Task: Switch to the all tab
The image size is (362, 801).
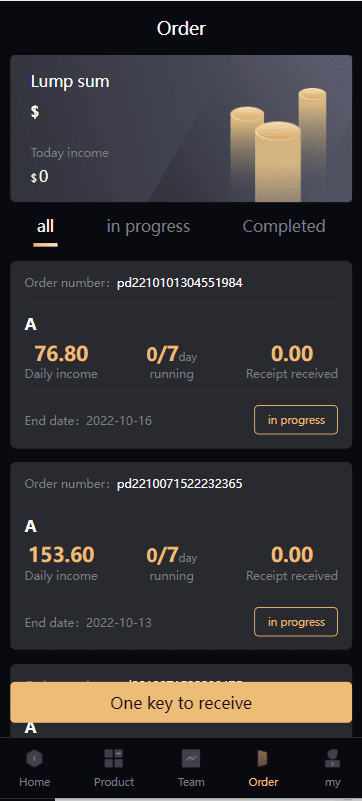Action: [45, 226]
